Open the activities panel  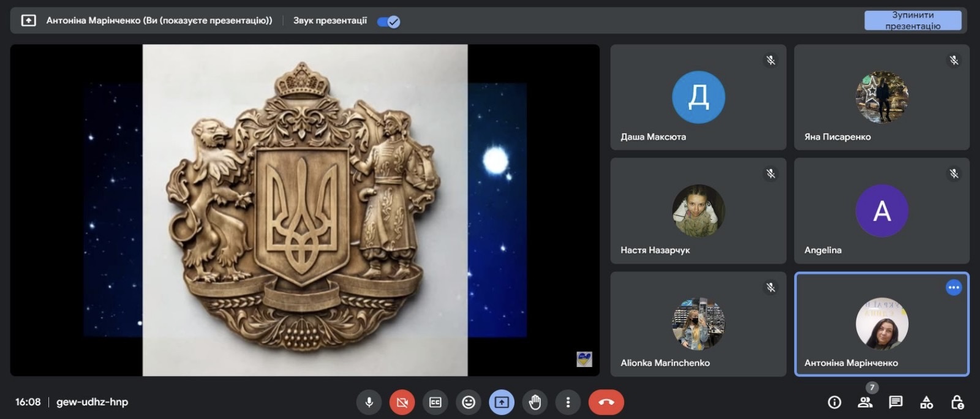[x=926, y=402]
